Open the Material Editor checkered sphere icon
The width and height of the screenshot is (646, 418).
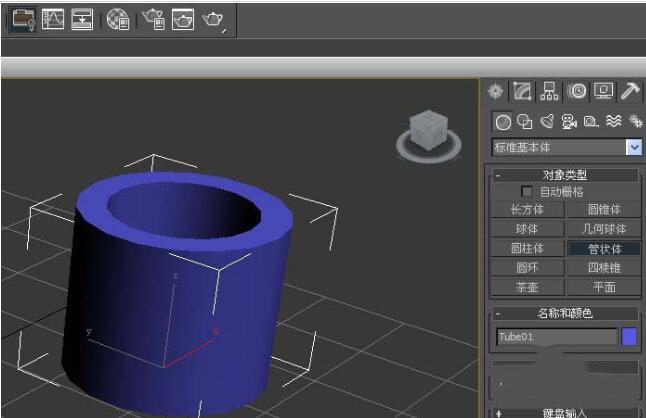(x=117, y=18)
